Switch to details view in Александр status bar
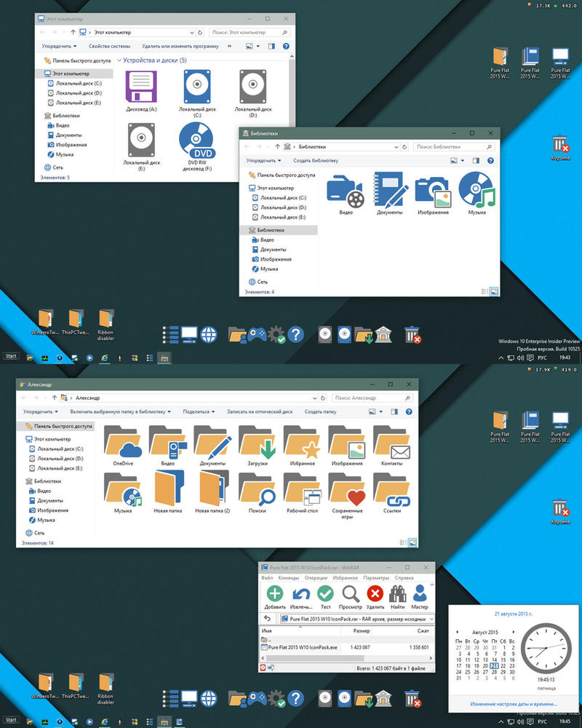The width and height of the screenshot is (582, 728). pos(402,542)
